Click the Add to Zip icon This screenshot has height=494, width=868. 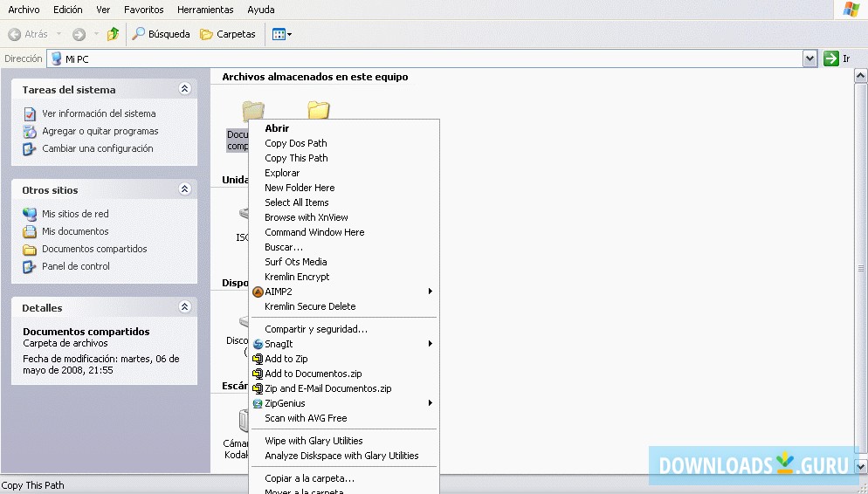coord(258,359)
